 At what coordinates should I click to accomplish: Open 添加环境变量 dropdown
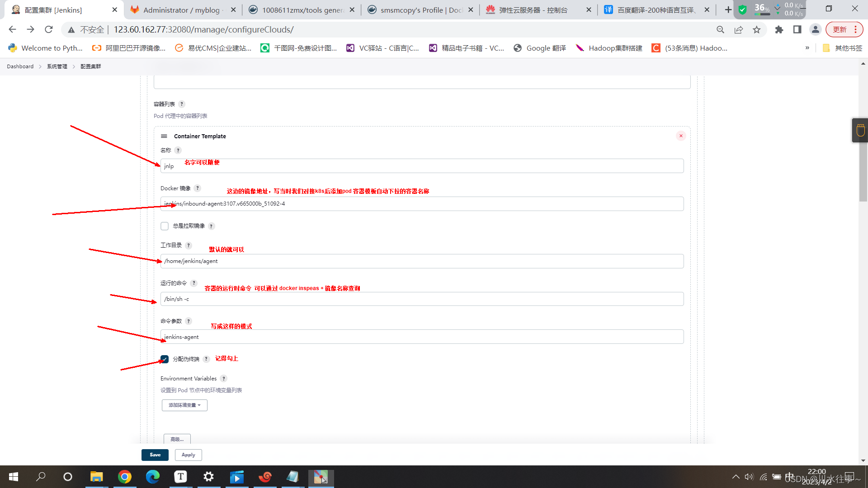184,405
